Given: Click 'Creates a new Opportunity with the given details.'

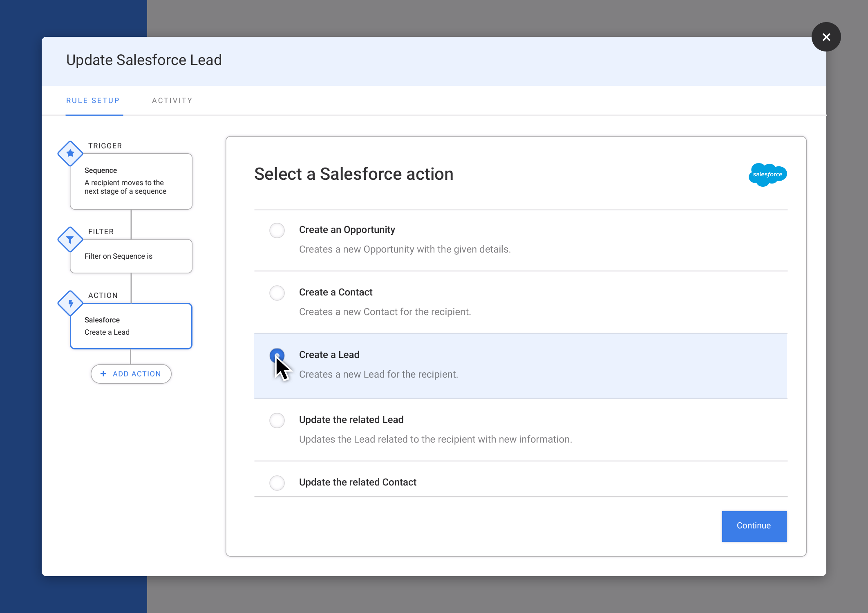Looking at the screenshot, I should (405, 249).
